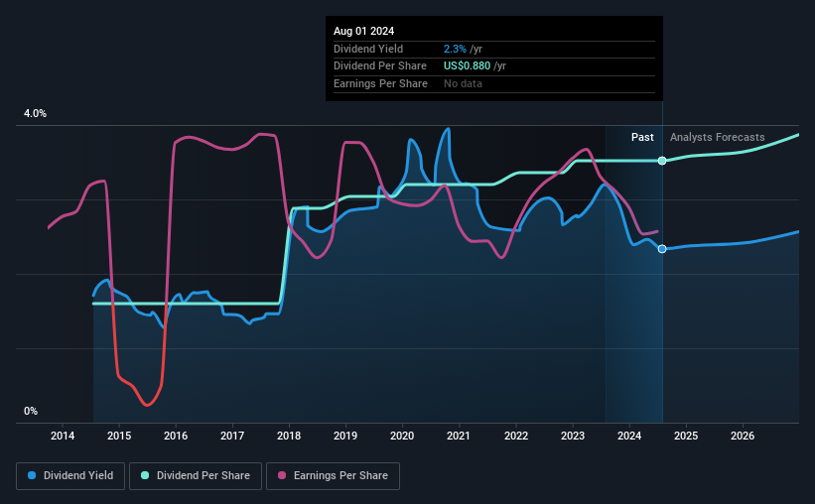
Task: Click the 2025 x-axis label
Action: click(686, 436)
